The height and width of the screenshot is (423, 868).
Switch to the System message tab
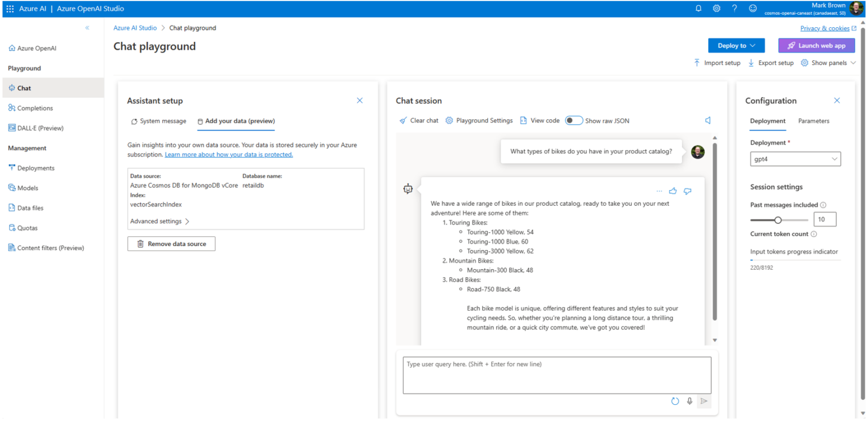(158, 121)
